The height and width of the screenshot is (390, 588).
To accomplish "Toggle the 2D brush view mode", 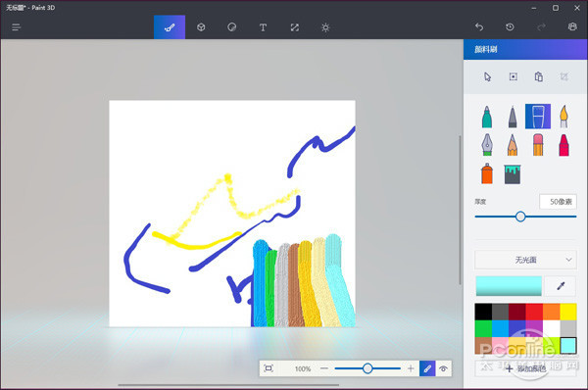I will (427, 368).
